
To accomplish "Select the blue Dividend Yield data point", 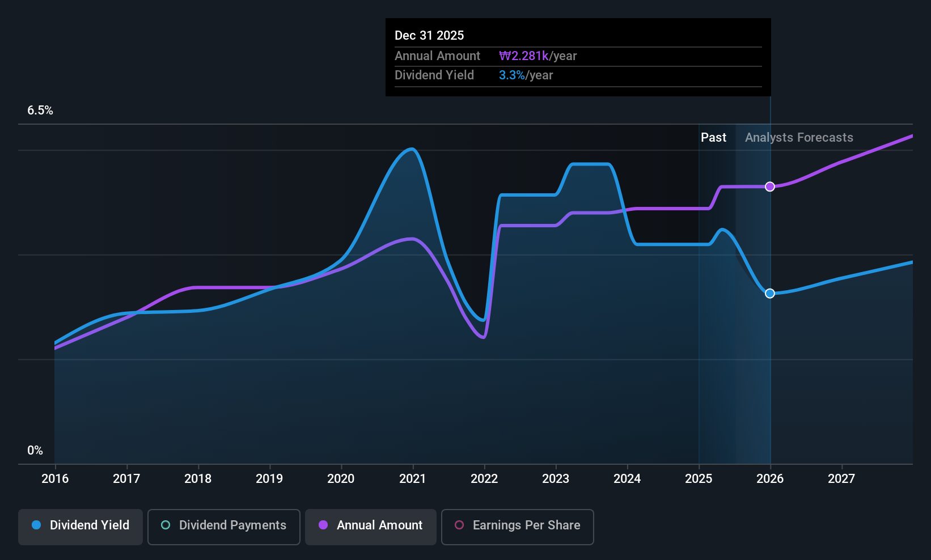I will (x=770, y=293).
